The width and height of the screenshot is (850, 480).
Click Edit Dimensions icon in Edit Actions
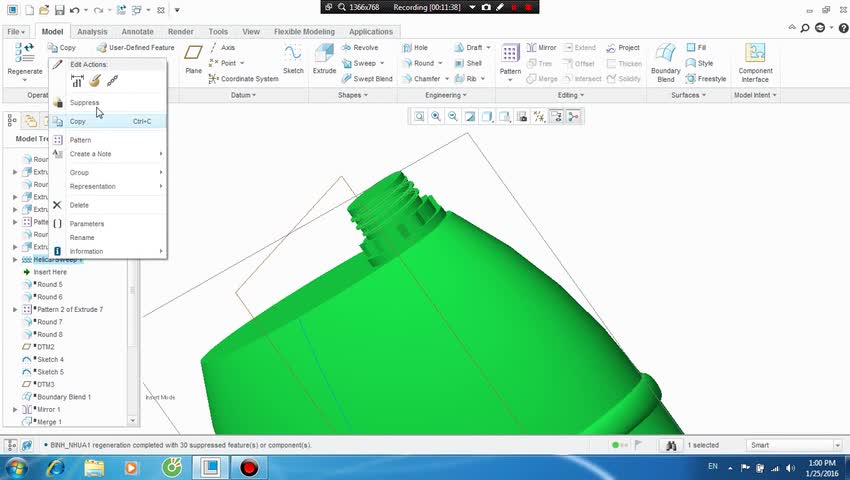click(78, 81)
